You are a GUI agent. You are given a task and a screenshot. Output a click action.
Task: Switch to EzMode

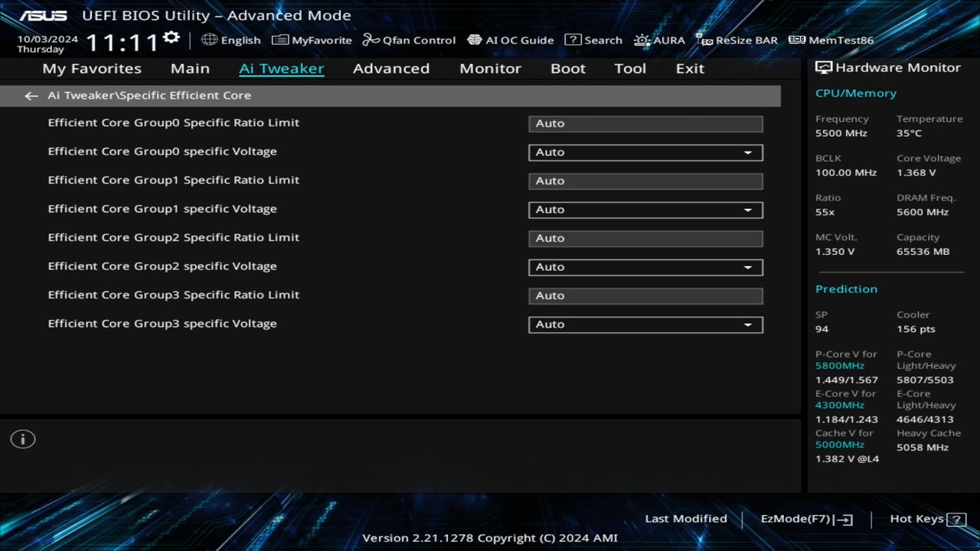pos(805,518)
